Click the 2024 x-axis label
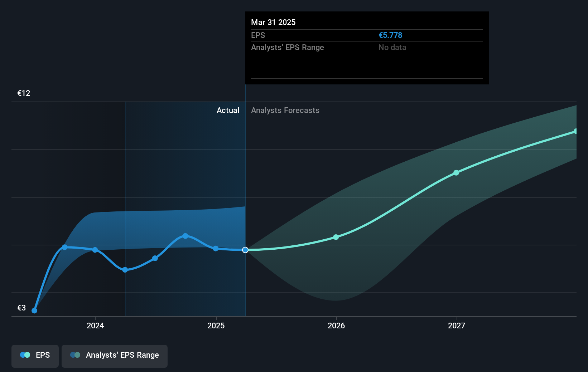 (x=95, y=325)
